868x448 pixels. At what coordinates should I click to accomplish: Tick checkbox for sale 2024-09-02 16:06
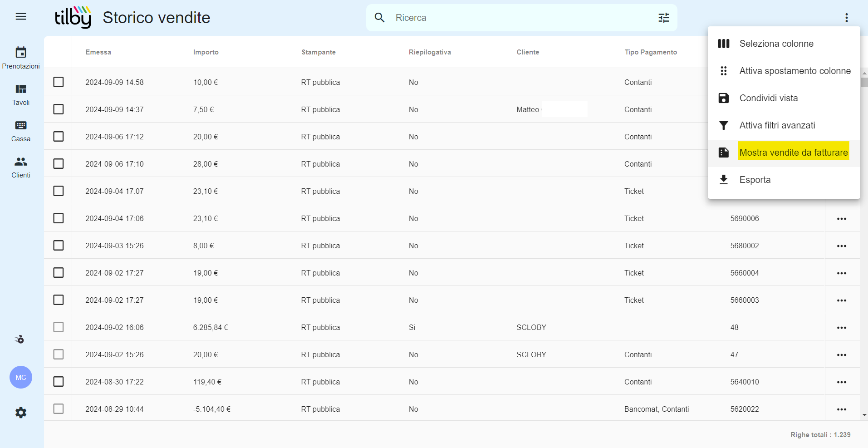point(59,327)
